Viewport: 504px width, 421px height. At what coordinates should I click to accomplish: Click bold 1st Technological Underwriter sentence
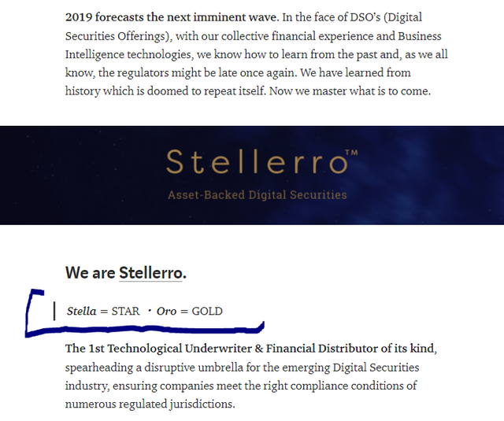point(250,349)
